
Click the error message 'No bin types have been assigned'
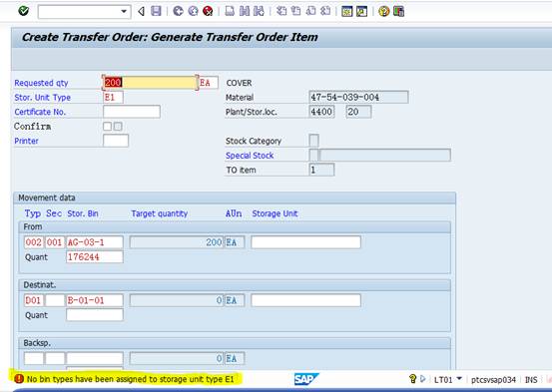coord(130,379)
